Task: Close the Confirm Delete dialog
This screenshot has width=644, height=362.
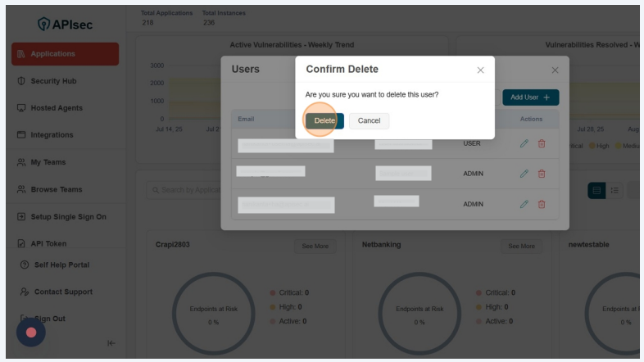Action: pyautogui.click(x=480, y=70)
